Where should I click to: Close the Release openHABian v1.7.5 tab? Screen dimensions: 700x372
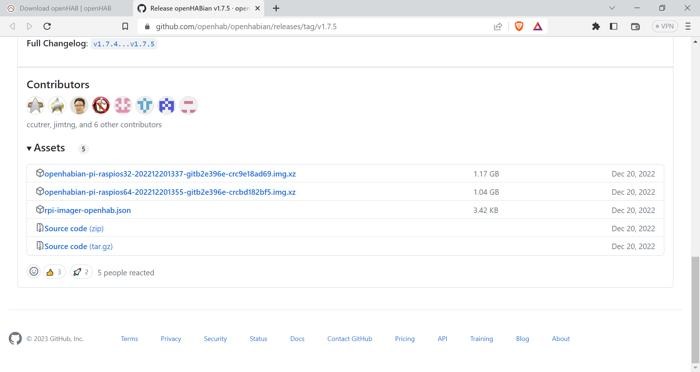[x=258, y=8]
